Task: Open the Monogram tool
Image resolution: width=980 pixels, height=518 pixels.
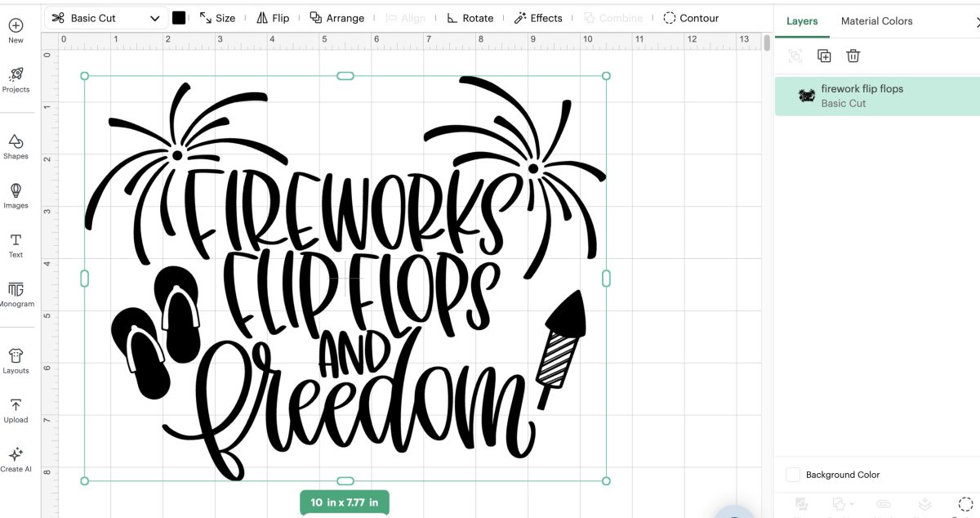Action: [x=16, y=294]
